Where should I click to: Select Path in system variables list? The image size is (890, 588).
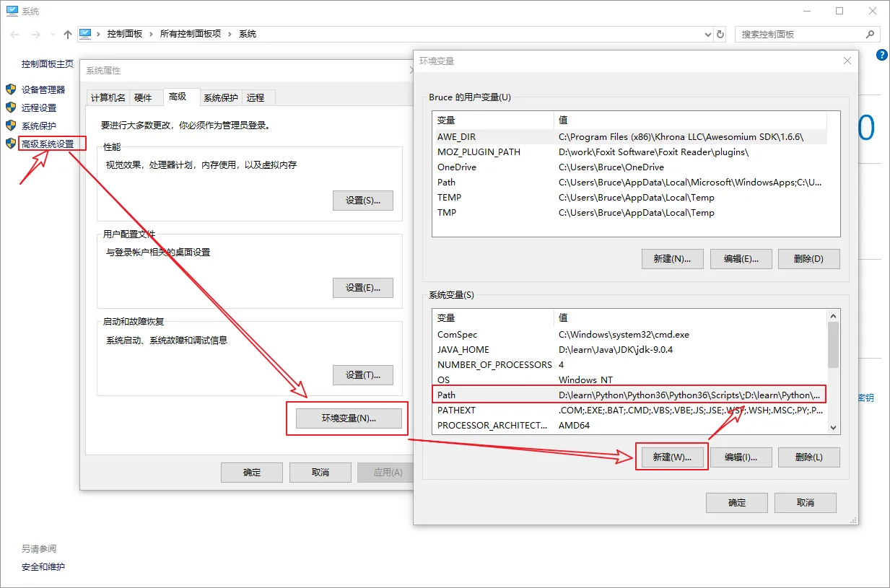coord(629,395)
